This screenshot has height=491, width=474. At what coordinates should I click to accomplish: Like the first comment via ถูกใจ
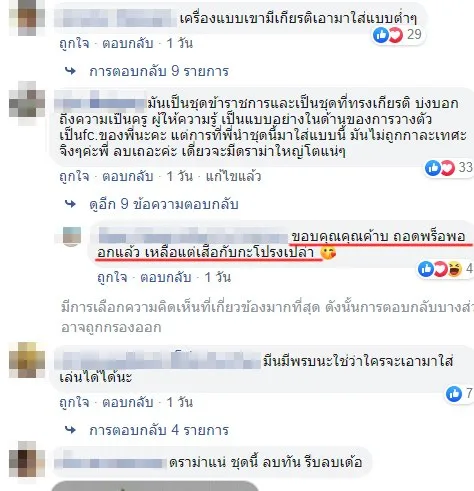click(74, 44)
